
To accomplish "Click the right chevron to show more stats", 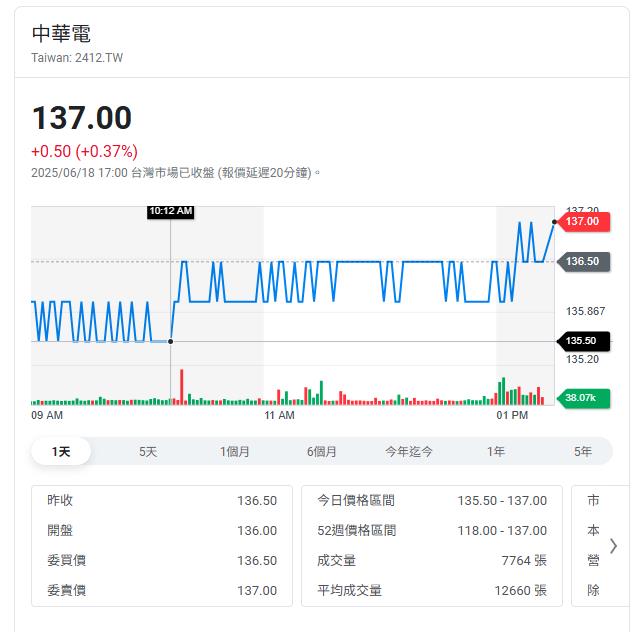I will [x=614, y=546].
